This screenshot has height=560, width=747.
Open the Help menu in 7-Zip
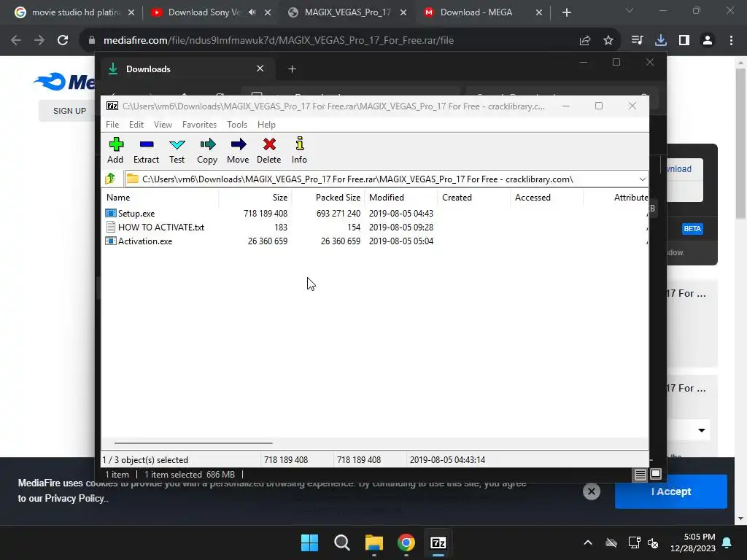pyautogui.click(x=266, y=124)
